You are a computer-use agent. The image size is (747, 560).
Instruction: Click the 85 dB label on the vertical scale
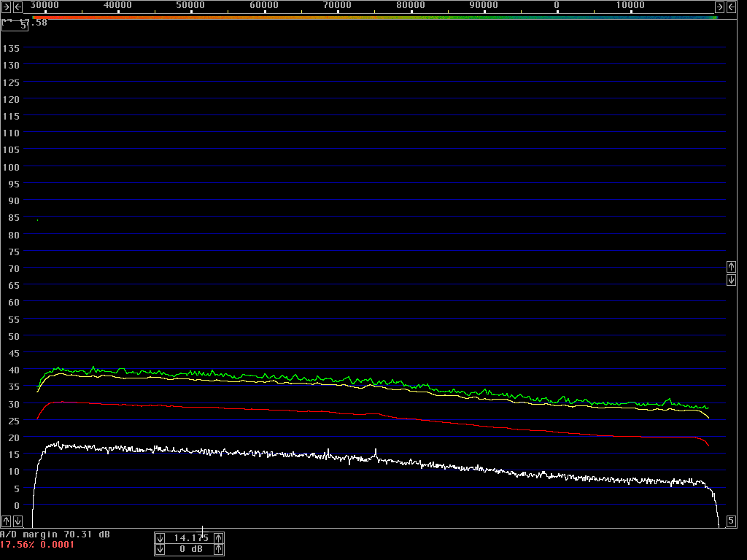[14, 217]
